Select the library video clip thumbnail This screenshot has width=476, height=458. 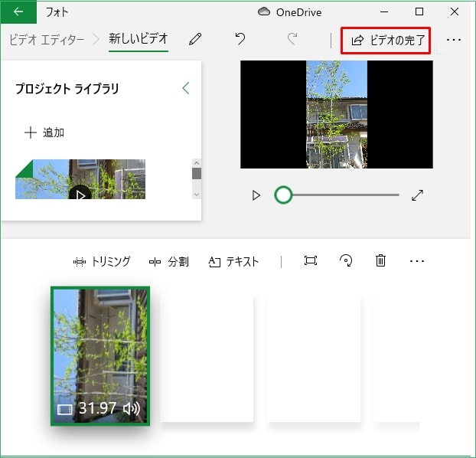coord(80,179)
